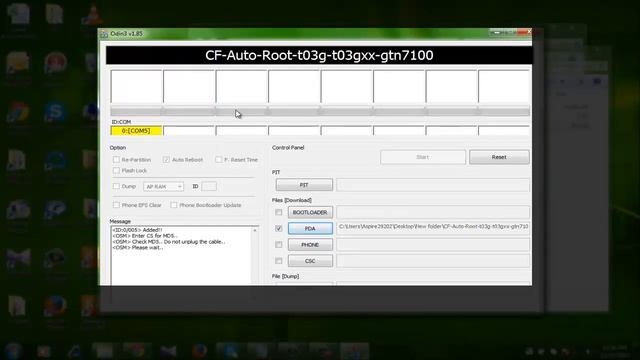Enable the Flash Lock checkbox

pyautogui.click(x=116, y=171)
